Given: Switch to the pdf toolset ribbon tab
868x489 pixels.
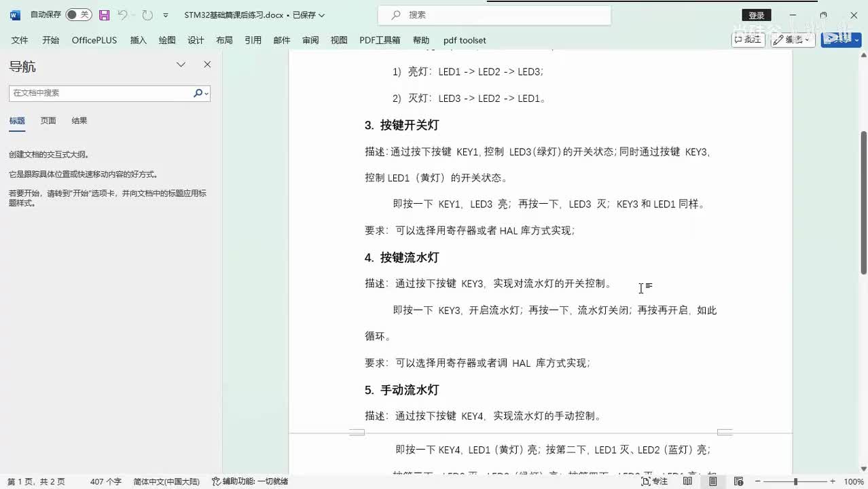Looking at the screenshot, I should pyautogui.click(x=465, y=40).
